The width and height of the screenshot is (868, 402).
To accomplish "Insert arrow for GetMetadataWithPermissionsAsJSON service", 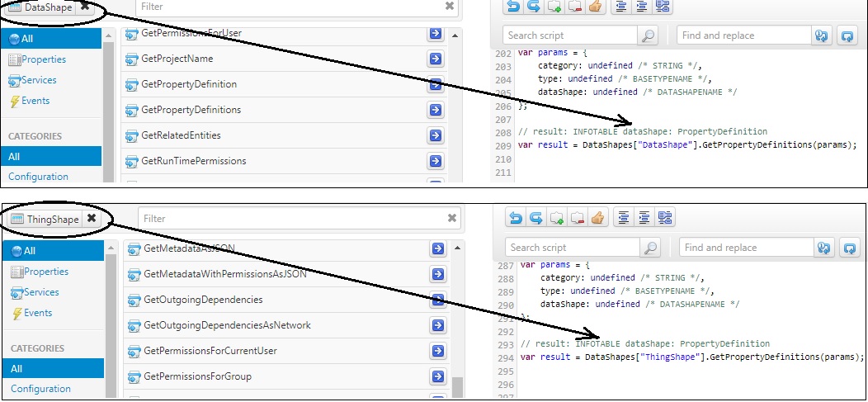I will coord(438,273).
